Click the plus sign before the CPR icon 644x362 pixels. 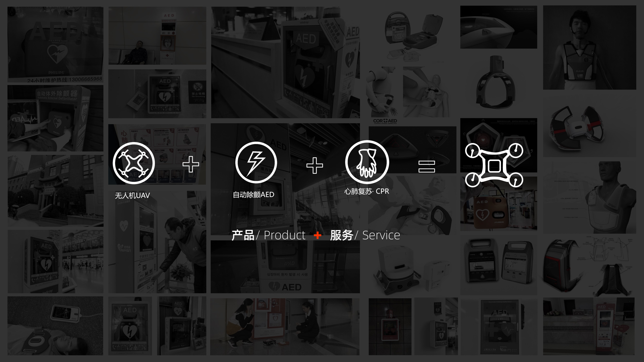(314, 165)
